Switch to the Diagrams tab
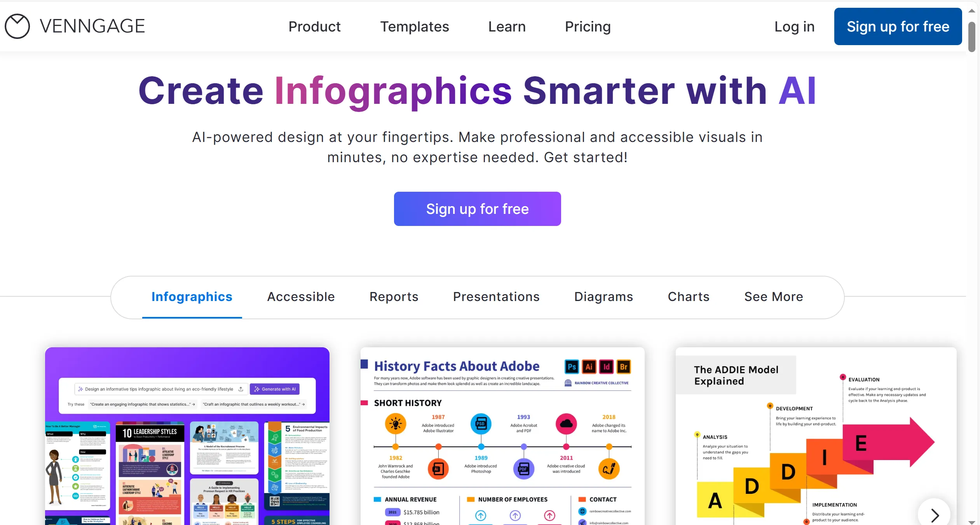This screenshot has height=525, width=980. click(x=603, y=297)
